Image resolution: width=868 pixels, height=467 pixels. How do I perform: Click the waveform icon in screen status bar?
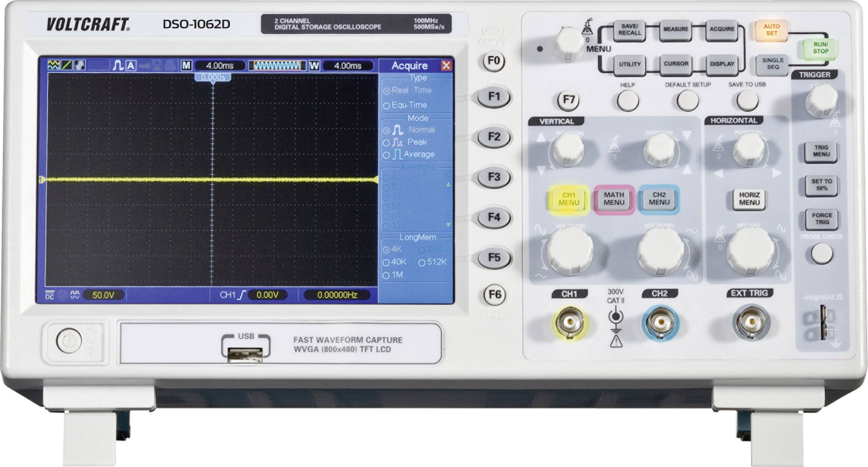53,65
